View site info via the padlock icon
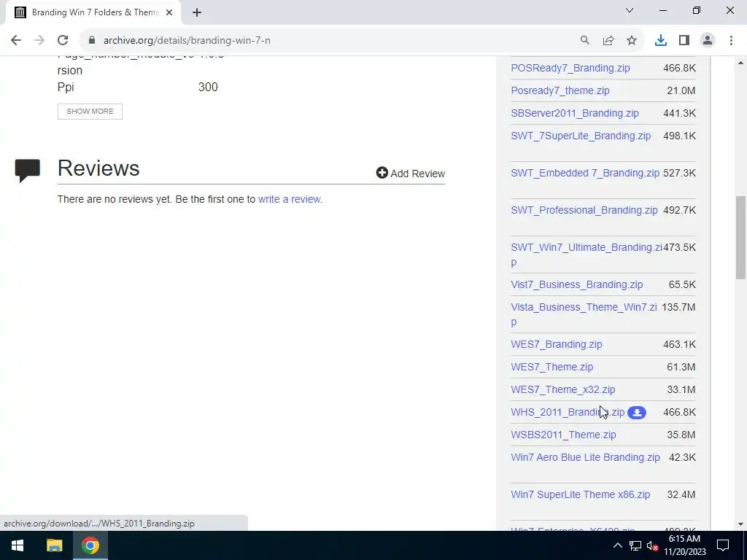747x560 pixels. (x=92, y=40)
